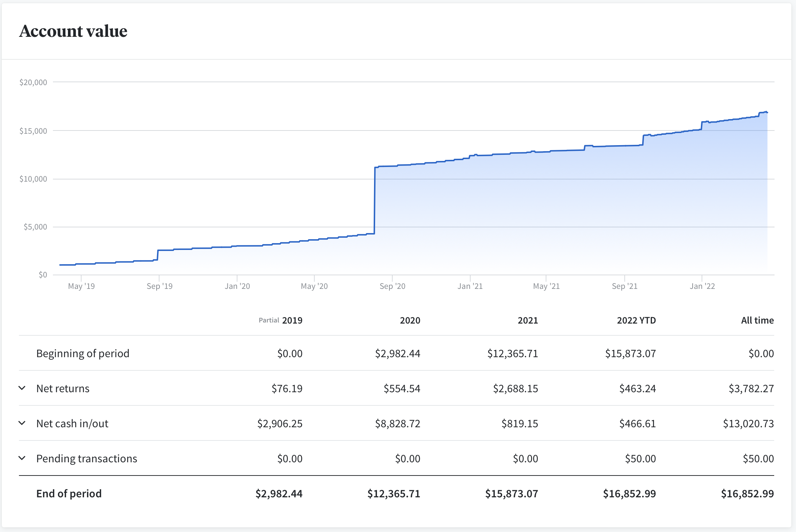The width and height of the screenshot is (796, 532).
Task: Click the Jan '20 axis label
Action: 237,286
